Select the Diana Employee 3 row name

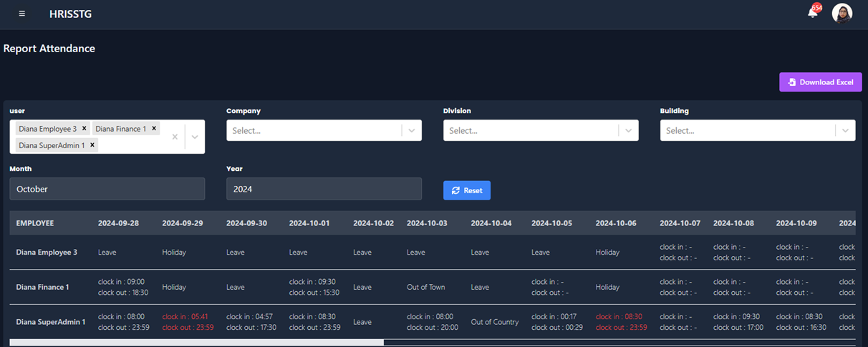click(47, 253)
